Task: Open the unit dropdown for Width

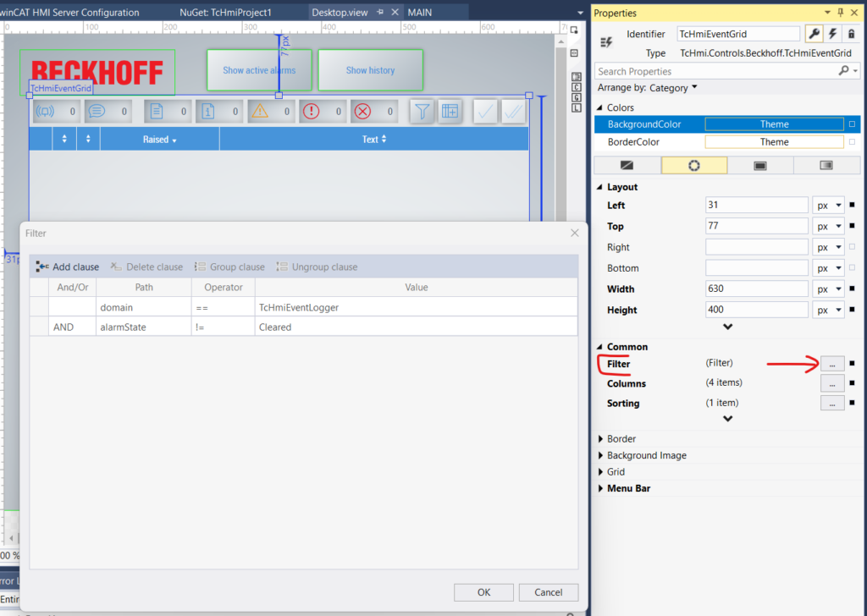Action: click(828, 289)
